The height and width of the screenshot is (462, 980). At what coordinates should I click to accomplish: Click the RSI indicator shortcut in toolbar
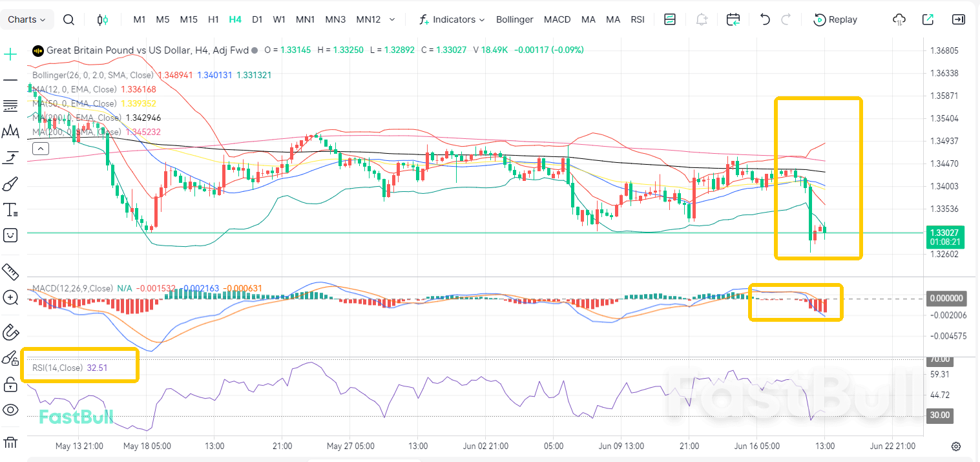point(638,19)
